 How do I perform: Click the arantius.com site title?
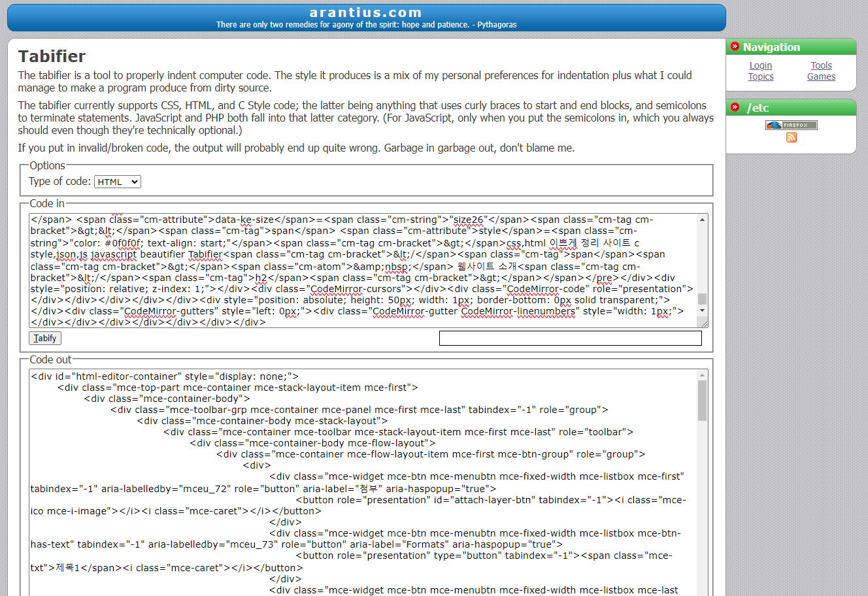[365, 12]
